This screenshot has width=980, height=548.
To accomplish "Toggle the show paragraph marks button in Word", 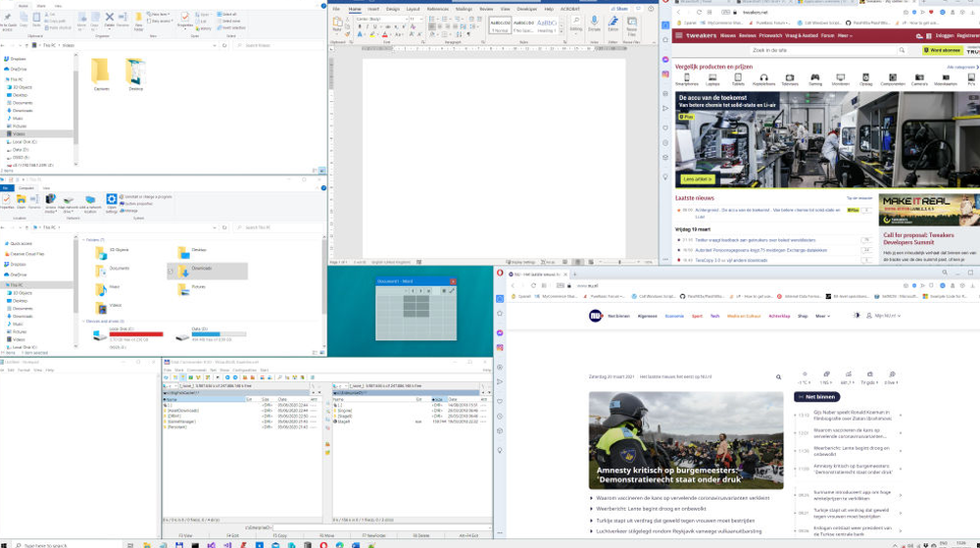I will pos(468,34).
